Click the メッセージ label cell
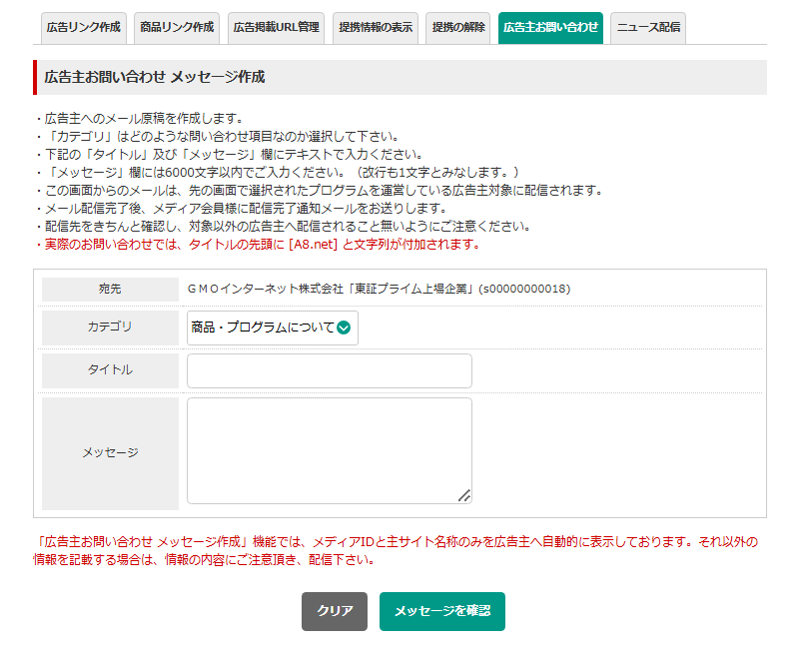Screen dimensions: 812x659 110,453
